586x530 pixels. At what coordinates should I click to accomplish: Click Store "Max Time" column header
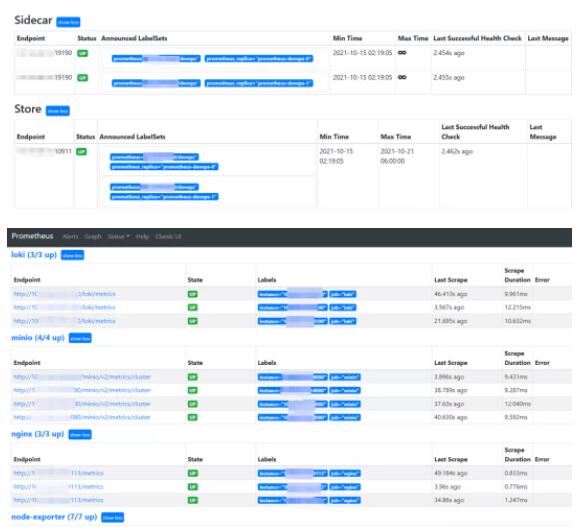pos(395,137)
